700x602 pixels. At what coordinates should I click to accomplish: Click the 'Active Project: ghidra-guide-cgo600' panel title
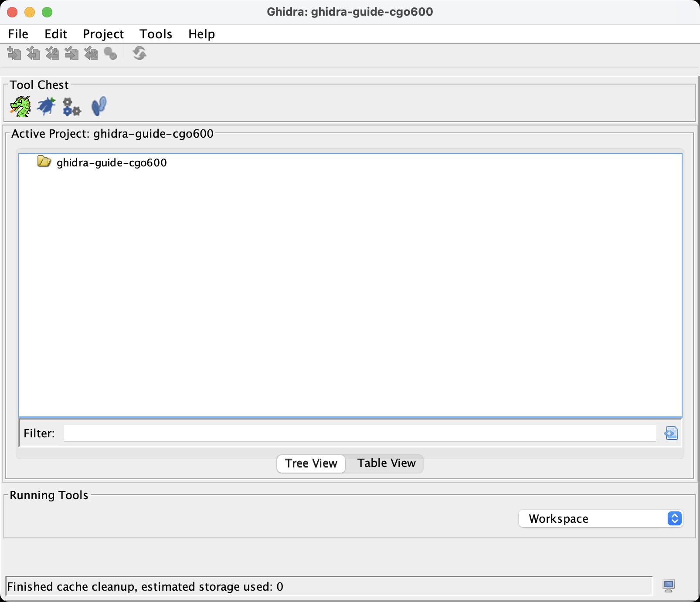112,134
